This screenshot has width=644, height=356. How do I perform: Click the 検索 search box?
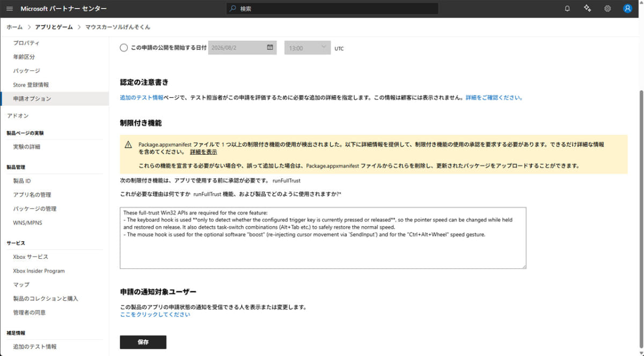click(332, 9)
